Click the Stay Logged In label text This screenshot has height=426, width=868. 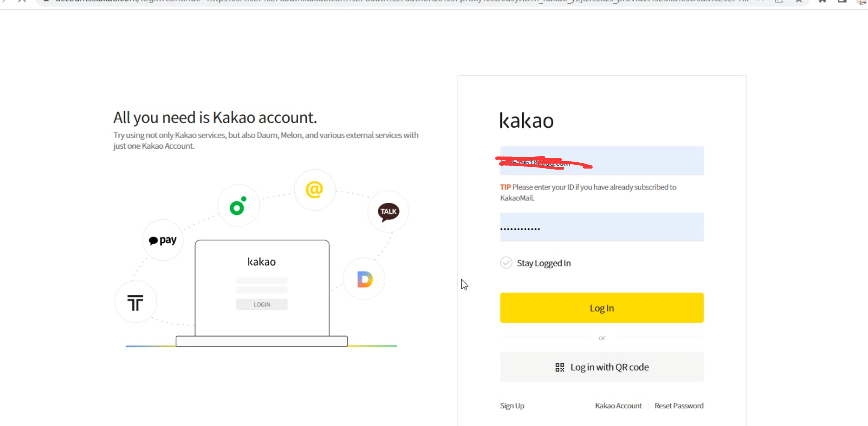tap(544, 263)
